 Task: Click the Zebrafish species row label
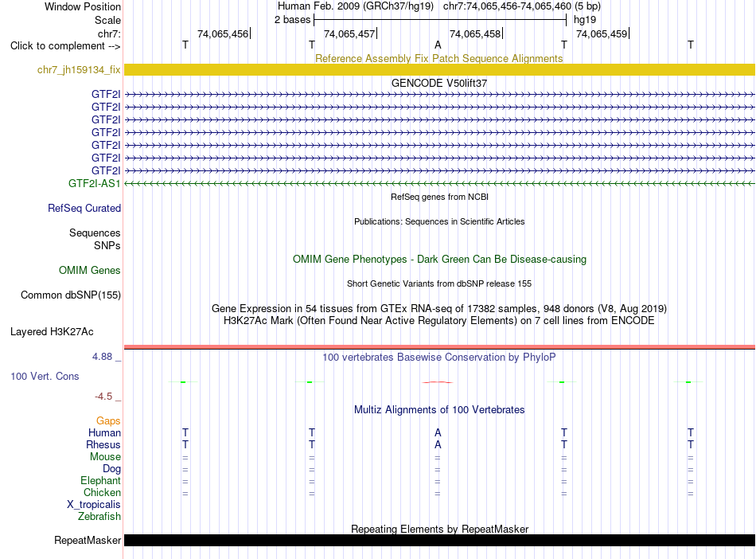point(99,516)
